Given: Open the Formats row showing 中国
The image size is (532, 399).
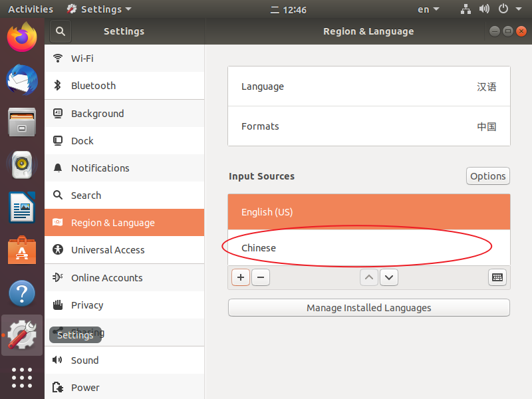Looking at the screenshot, I should [x=369, y=126].
